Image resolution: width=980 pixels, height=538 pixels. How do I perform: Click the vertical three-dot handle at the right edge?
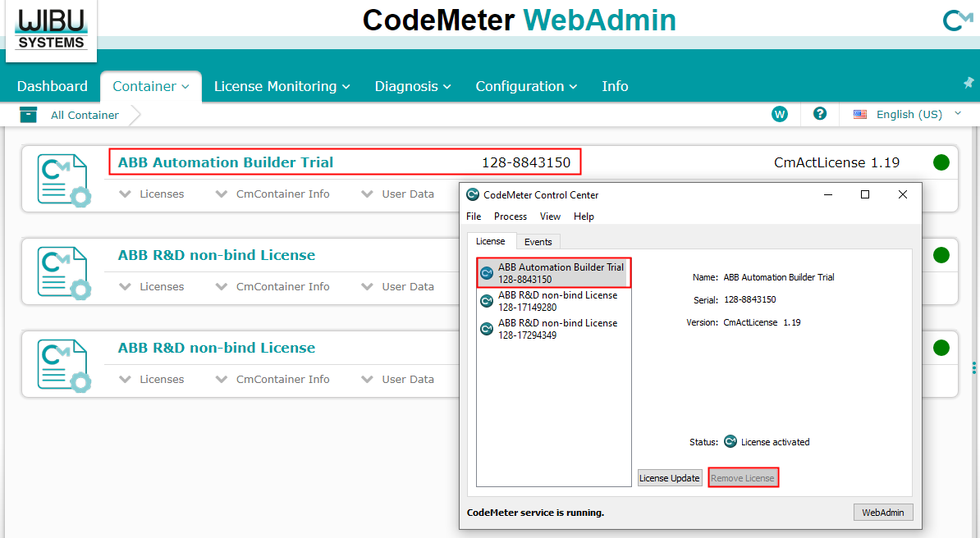pos(973,367)
